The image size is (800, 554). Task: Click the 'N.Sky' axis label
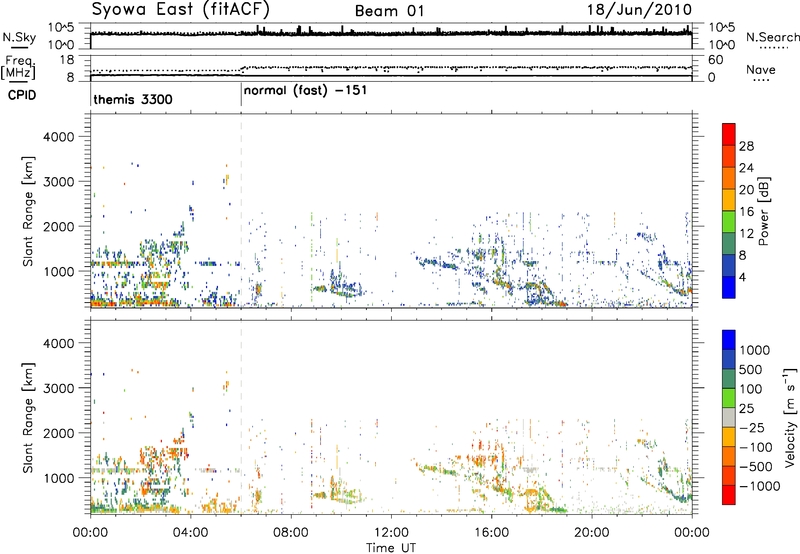19,37
